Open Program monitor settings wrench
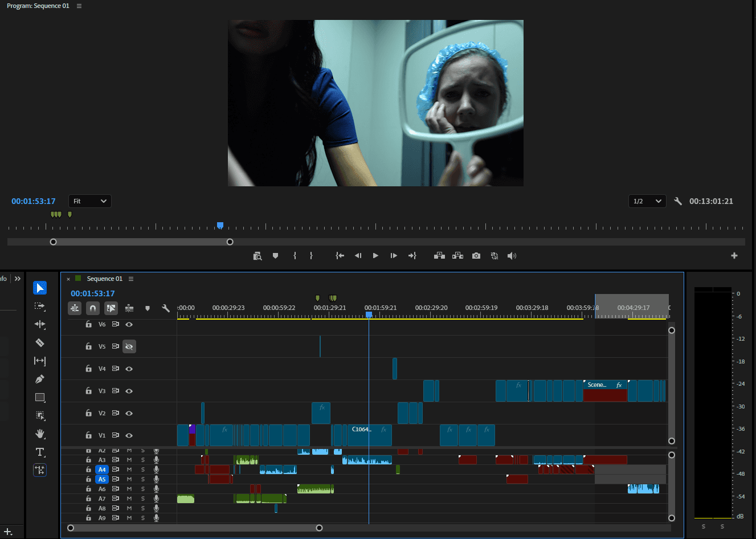756x539 pixels. 678,201
